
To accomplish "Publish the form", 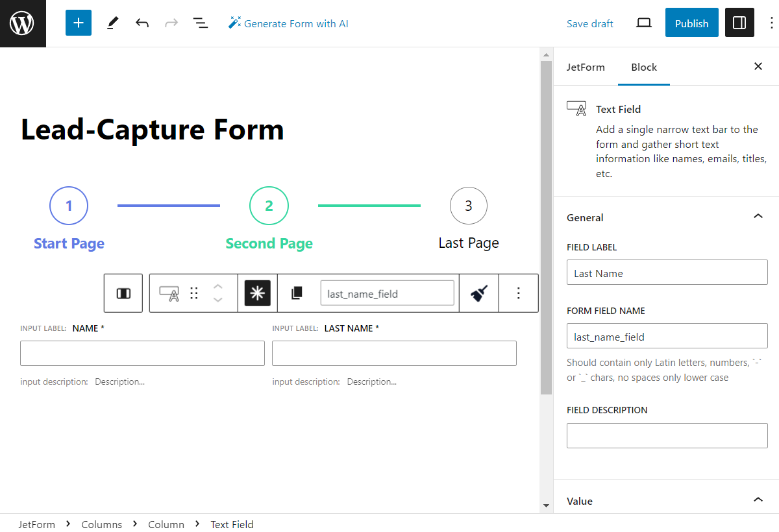I will tap(691, 23).
